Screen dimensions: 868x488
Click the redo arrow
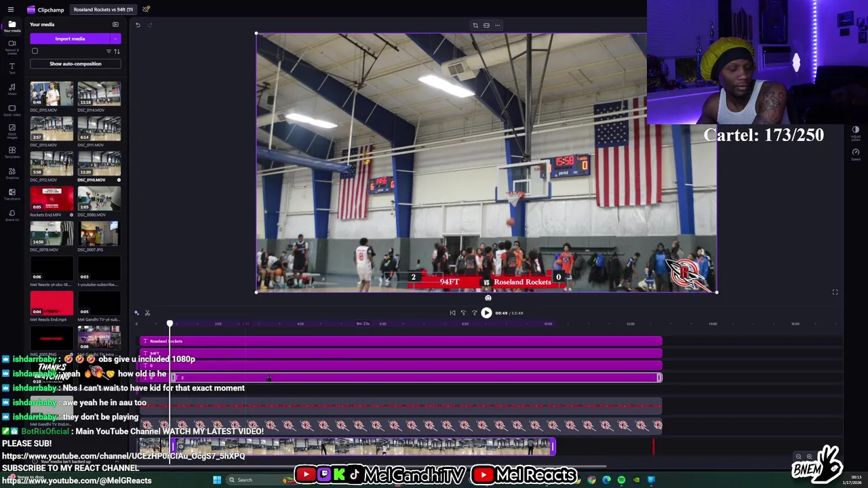[x=150, y=25]
